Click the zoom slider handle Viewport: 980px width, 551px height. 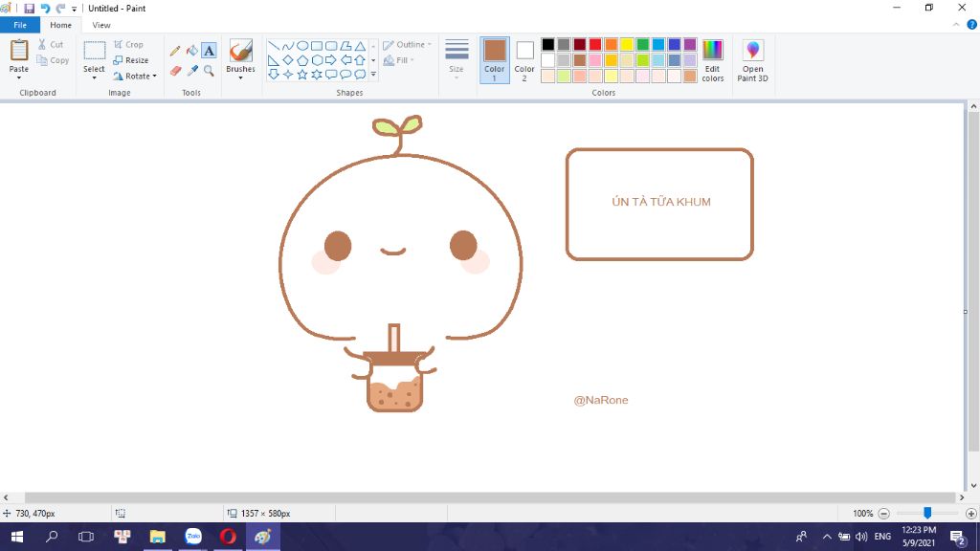tap(927, 513)
